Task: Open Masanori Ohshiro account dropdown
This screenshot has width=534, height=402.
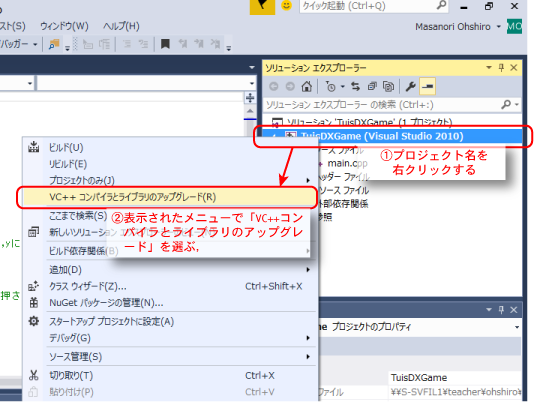Action: [x=499, y=27]
